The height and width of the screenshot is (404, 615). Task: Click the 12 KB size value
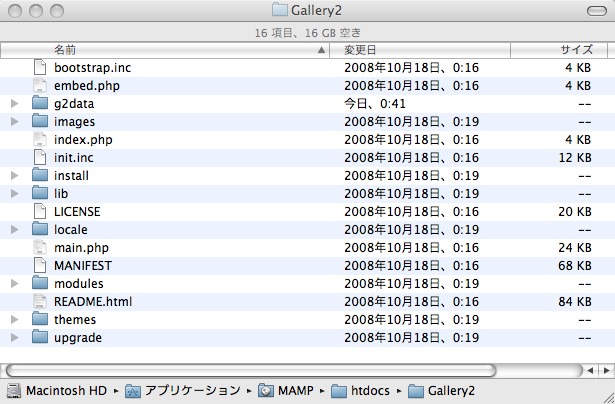[575, 158]
